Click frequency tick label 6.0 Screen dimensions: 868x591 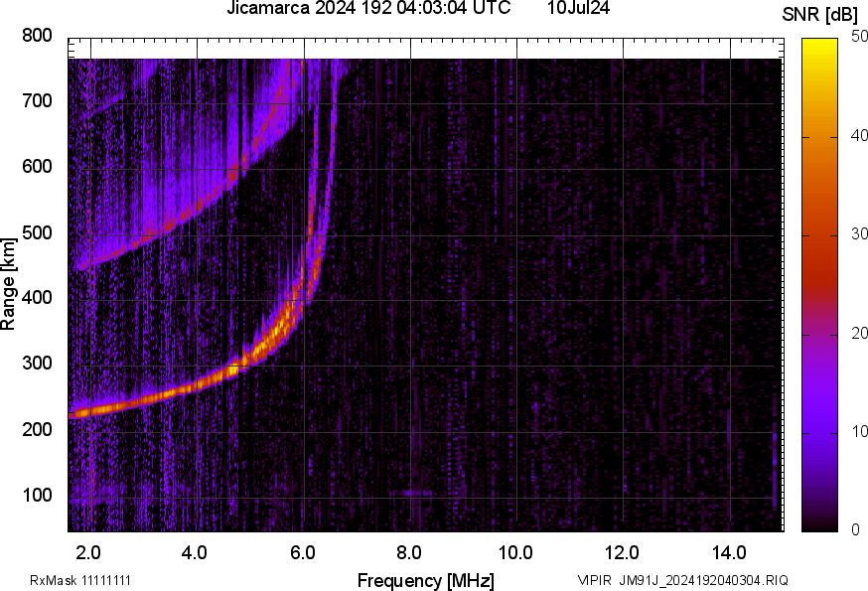(302, 552)
